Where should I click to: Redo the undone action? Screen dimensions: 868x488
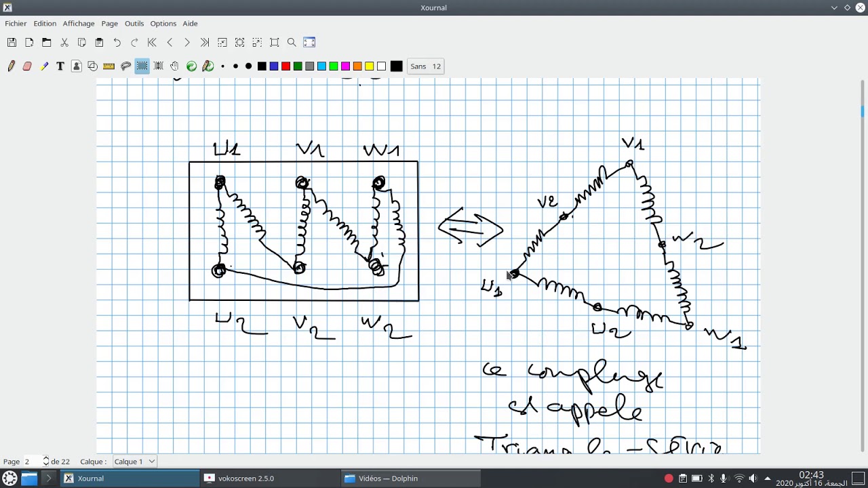(134, 43)
